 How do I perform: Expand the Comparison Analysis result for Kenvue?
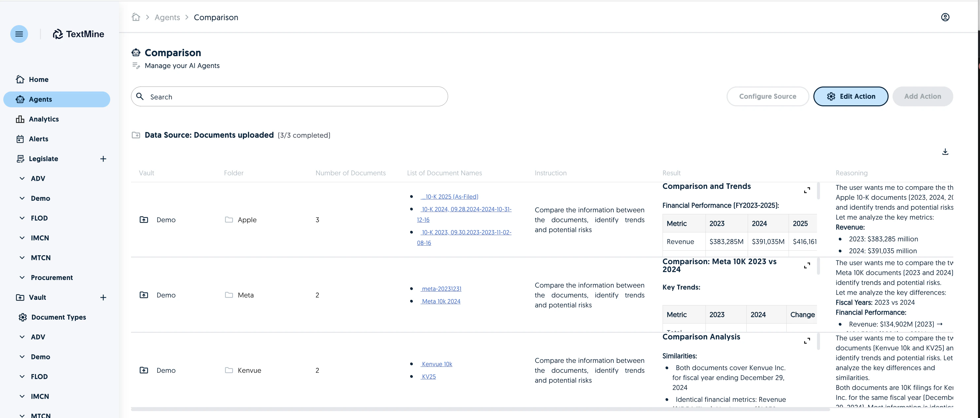click(x=806, y=341)
